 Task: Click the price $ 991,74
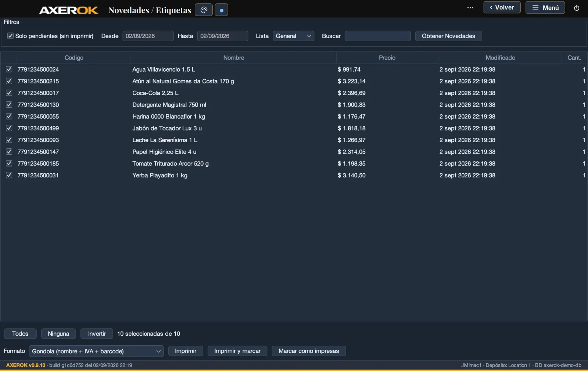(x=349, y=69)
